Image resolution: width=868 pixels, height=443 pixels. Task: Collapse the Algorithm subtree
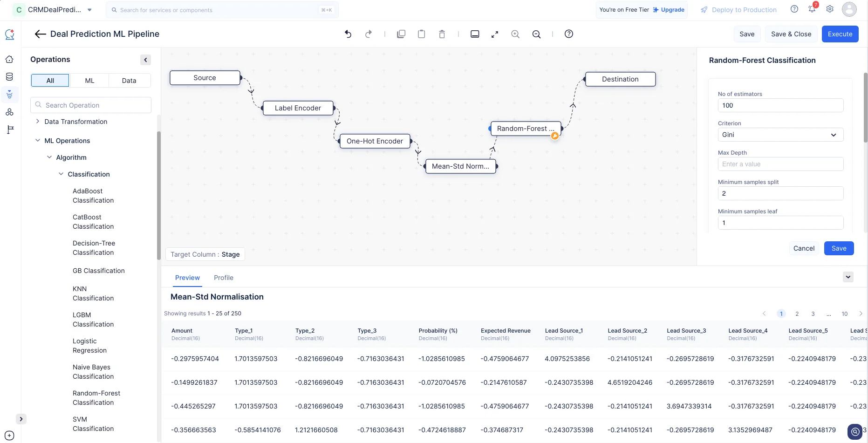pos(49,157)
